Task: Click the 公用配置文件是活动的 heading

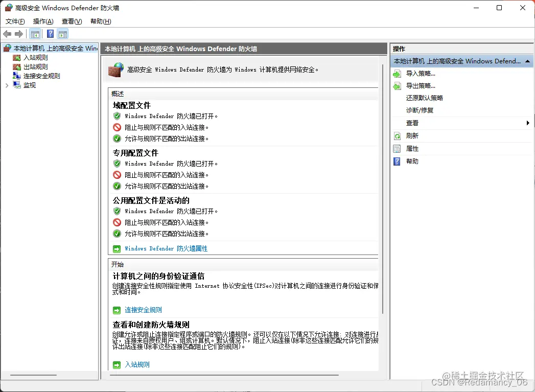Action: [x=151, y=201]
